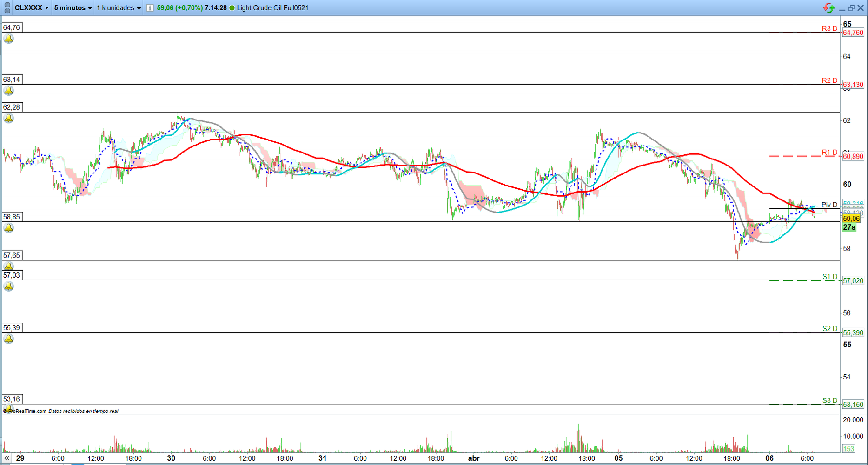Click the green market status indicator dot
This screenshot has height=465, width=868.
(x=232, y=8)
